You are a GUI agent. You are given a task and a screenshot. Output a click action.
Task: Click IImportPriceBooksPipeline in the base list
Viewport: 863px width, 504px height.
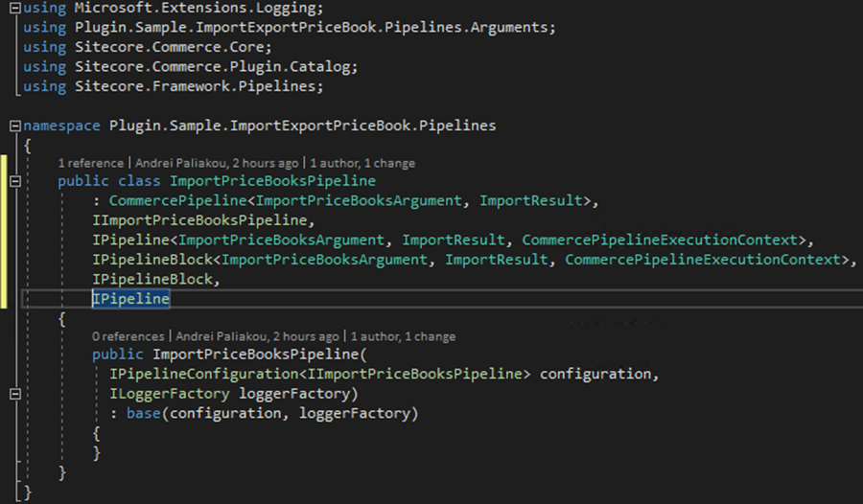199,220
